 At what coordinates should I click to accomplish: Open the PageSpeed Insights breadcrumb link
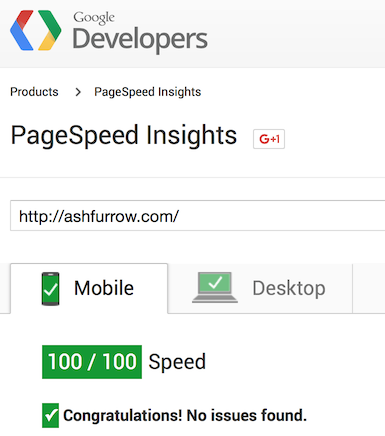tap(148, 92)
